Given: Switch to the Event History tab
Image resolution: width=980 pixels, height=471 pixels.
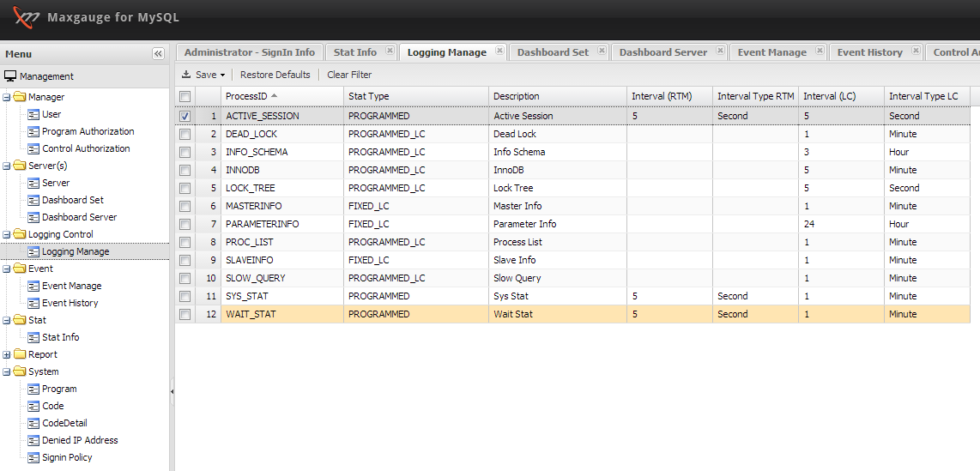Looking at the screenshot, I should (x=869, y=52).
